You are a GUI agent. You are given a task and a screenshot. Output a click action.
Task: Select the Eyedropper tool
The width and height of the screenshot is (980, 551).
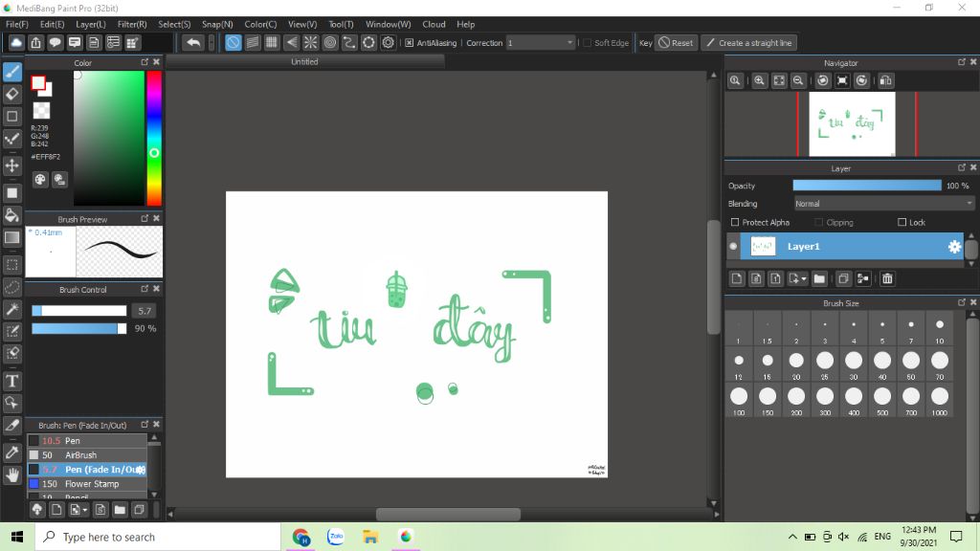pos(11,452)
